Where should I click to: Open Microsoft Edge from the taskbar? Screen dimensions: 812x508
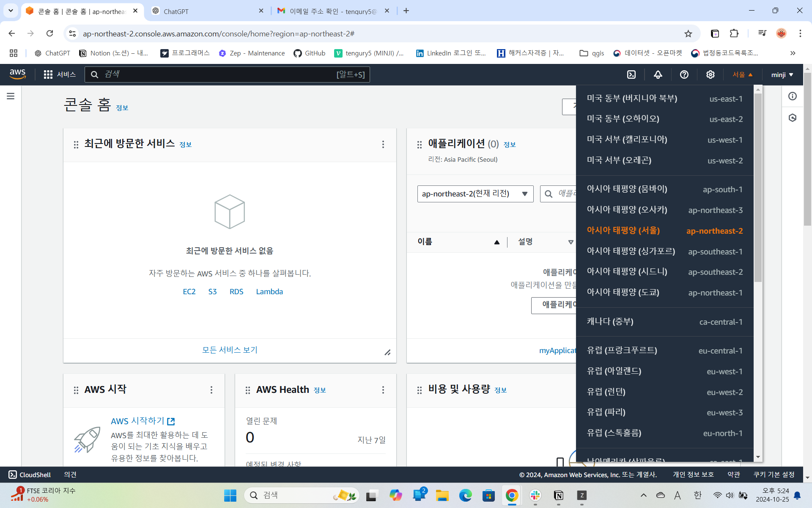click(x=466, y=495)
